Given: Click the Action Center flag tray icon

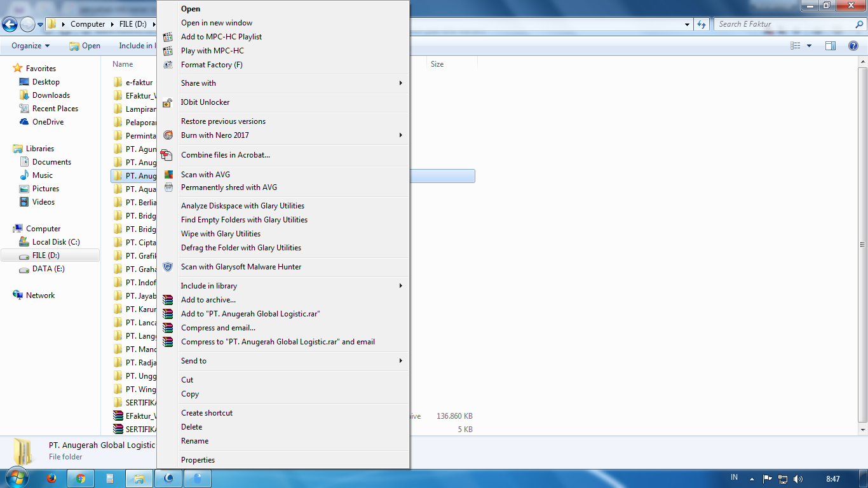Looking at the screenshot, I should (767, 478).
